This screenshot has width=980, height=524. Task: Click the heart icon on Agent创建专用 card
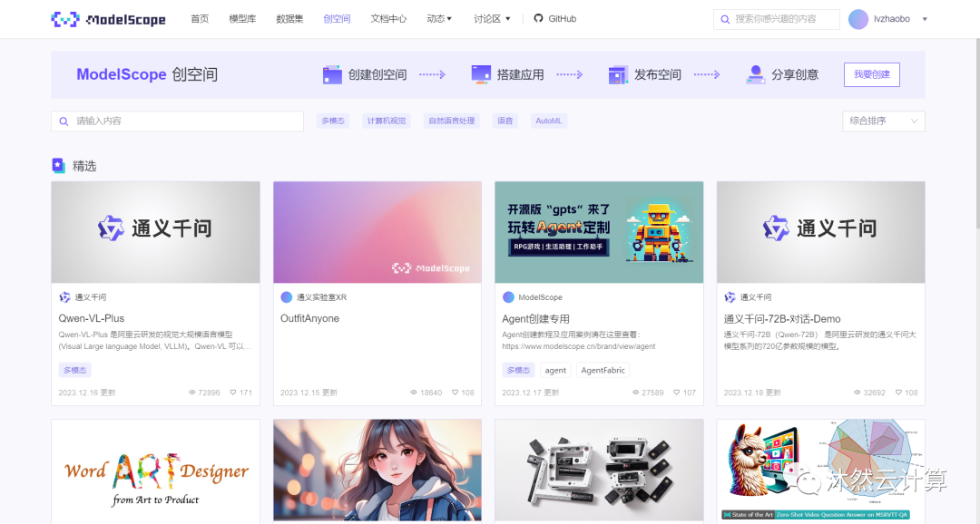(x=676, y=393)
